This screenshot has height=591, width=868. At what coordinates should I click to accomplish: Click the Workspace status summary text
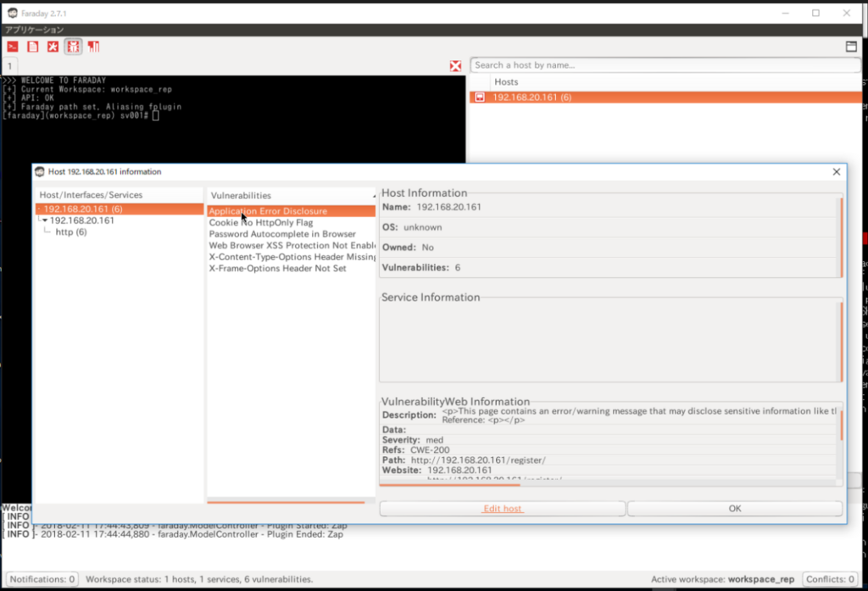[199, 579]
